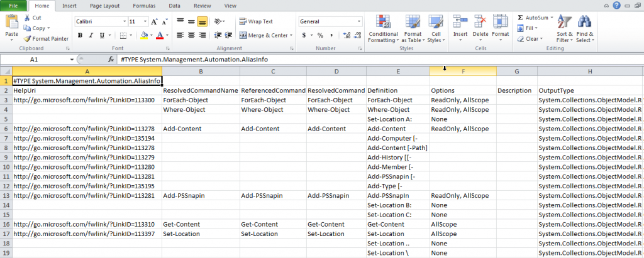644x258 pixels.
Task: Open the General number format dropdown
Action: [359, 22]
